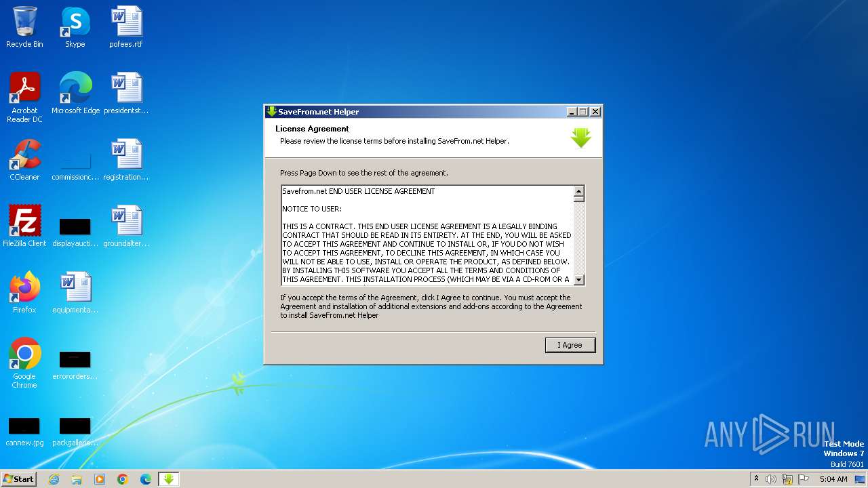The height and width of the screenshot is (488, 868).
Task: Open the Recycle Bin desktop icon
Action: [24, 27]
